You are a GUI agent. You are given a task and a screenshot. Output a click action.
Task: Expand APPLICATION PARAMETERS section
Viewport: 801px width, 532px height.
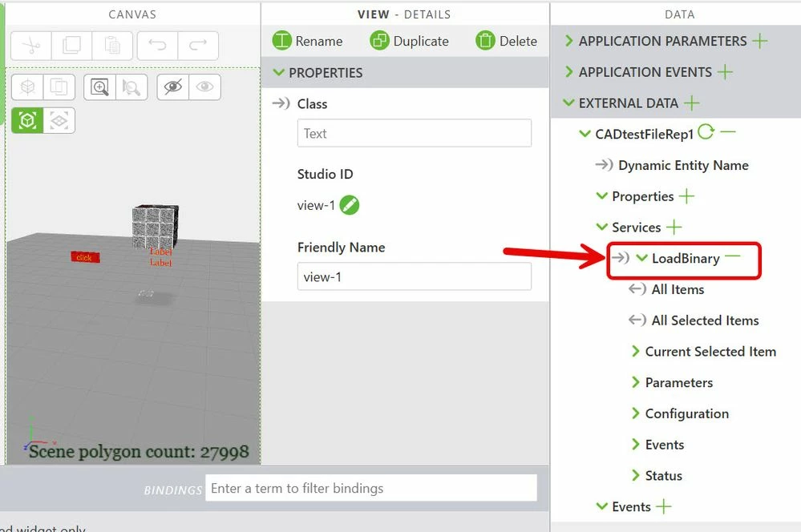[x=569, y=41]
